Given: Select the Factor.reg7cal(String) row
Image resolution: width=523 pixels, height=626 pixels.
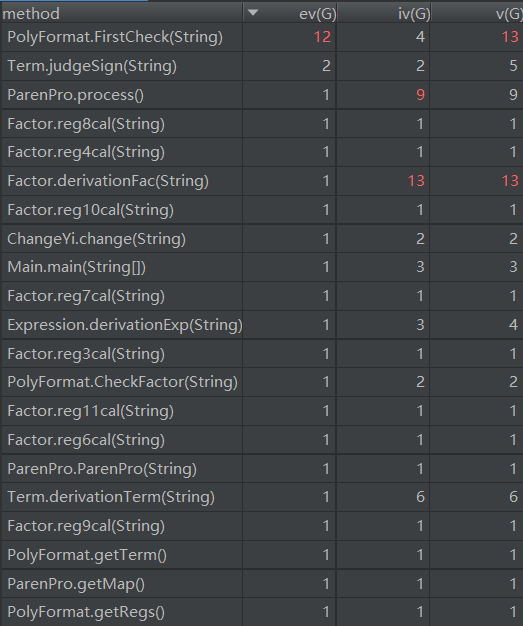Looking at the screenshot, I should pos(262,296).
